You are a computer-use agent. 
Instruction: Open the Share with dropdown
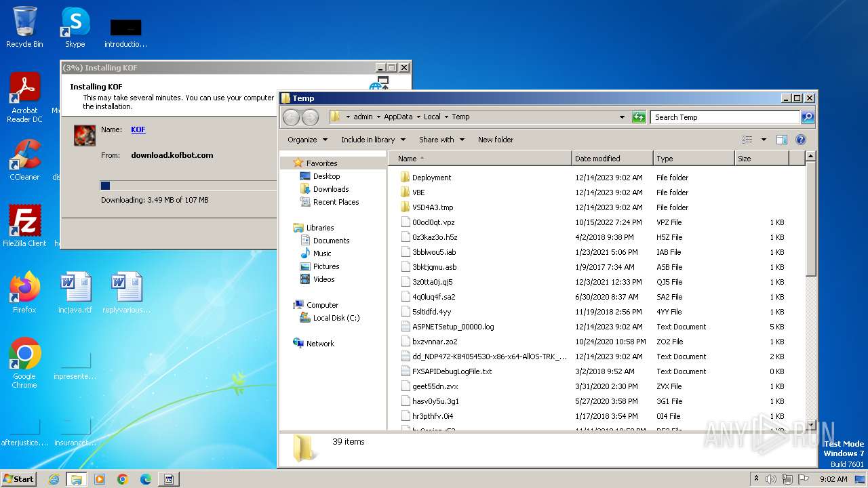pyautogui.click(x=441, y=140)
